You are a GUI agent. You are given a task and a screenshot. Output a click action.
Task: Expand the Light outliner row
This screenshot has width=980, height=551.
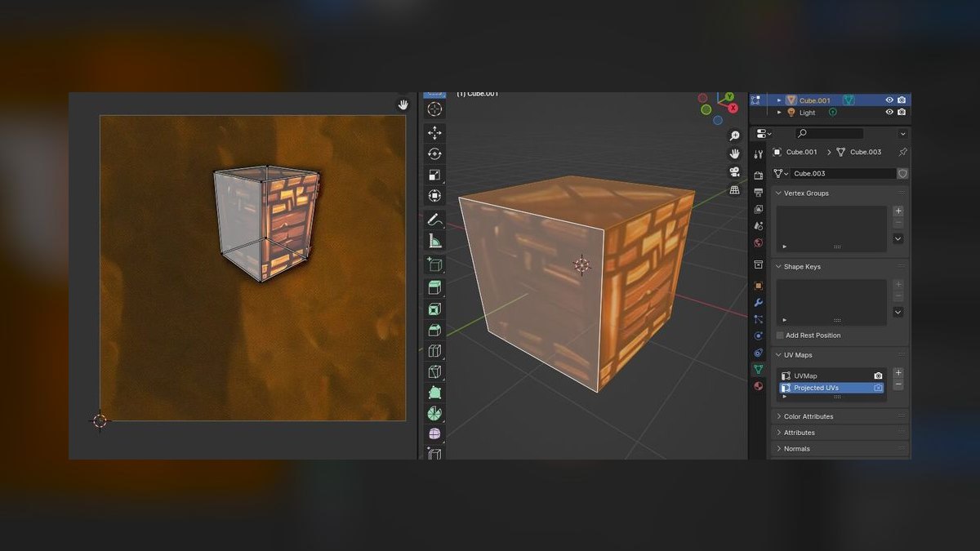click(x=779, y=113)
